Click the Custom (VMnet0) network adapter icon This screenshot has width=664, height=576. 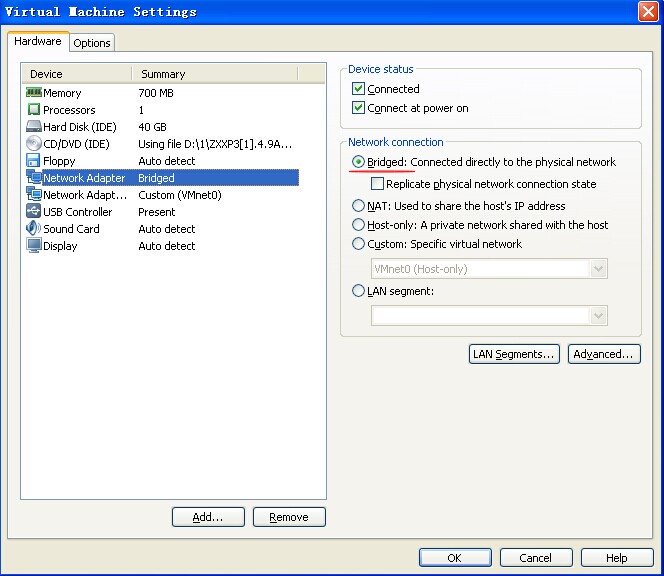pos(34,194)
